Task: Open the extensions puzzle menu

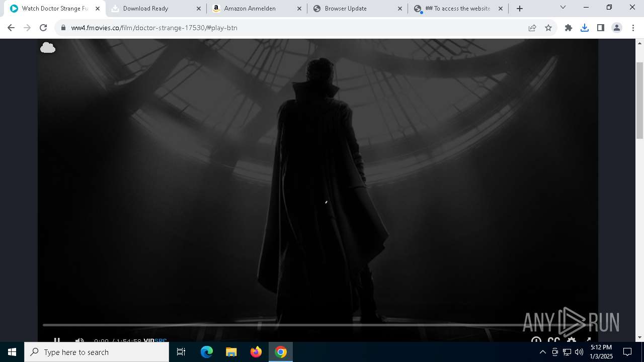Action: (x=569, y=28)
